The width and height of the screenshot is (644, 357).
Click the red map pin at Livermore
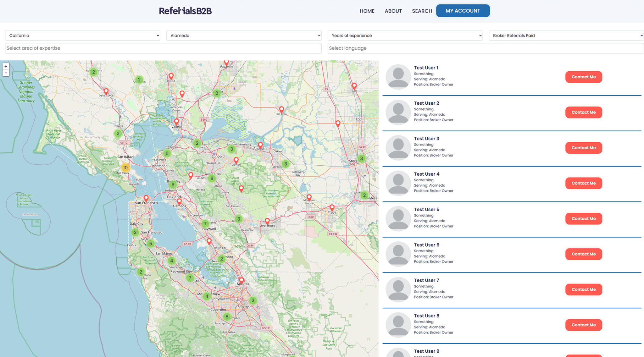(267, 221)
